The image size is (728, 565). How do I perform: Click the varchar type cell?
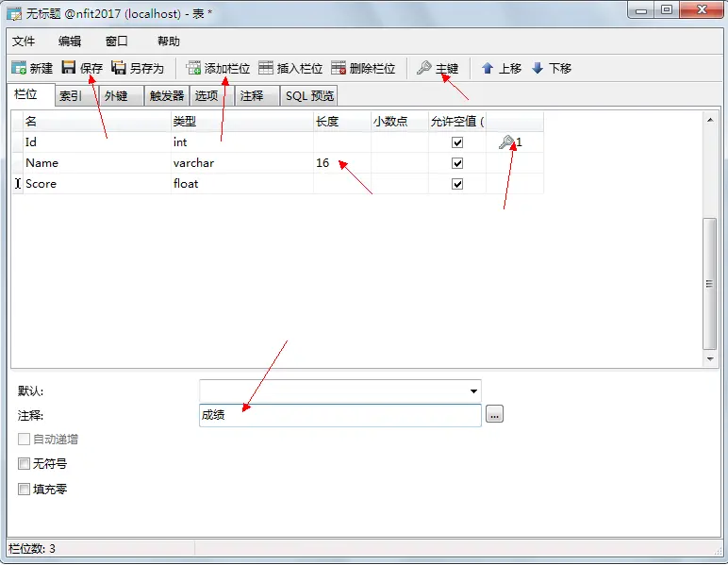click(242, 163)
